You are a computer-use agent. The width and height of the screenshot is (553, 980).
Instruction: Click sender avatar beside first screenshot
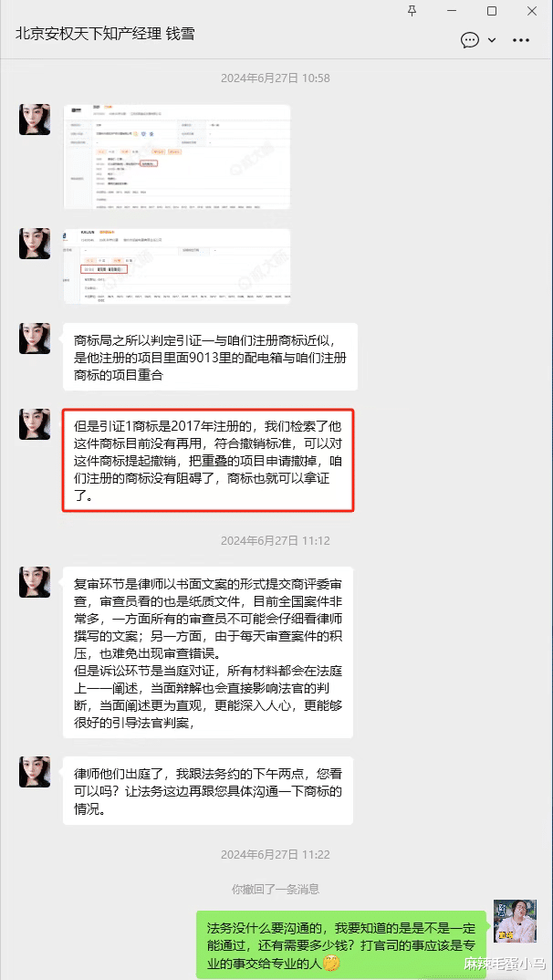35,120
